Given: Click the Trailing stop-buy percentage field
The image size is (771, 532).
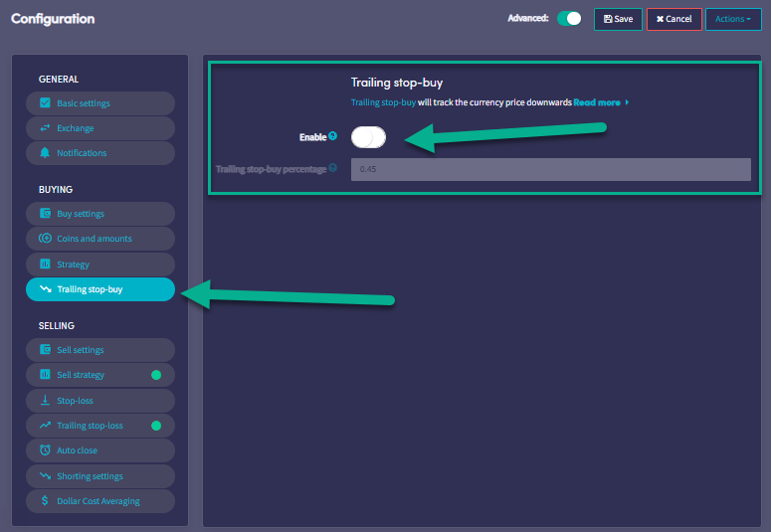Looking at the screenshot, I should pyautogui.click(x=550, y=169).
